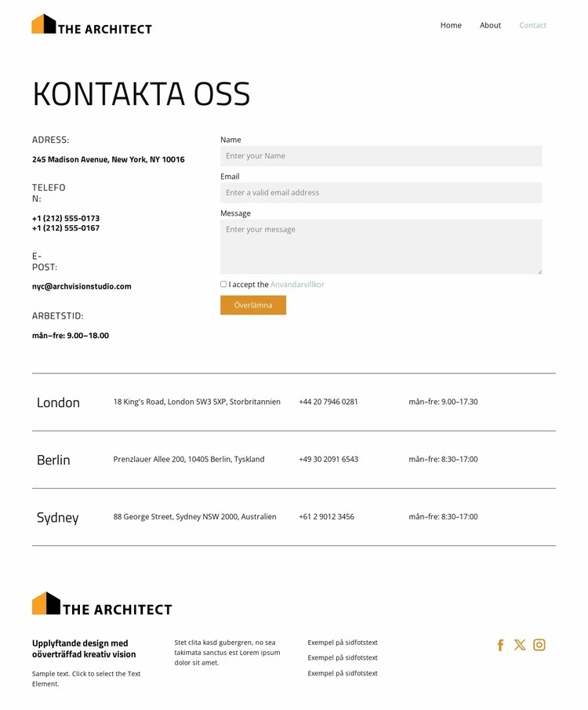Focus the Name input field
Viewport: 588px width, 710px height.
381,156
